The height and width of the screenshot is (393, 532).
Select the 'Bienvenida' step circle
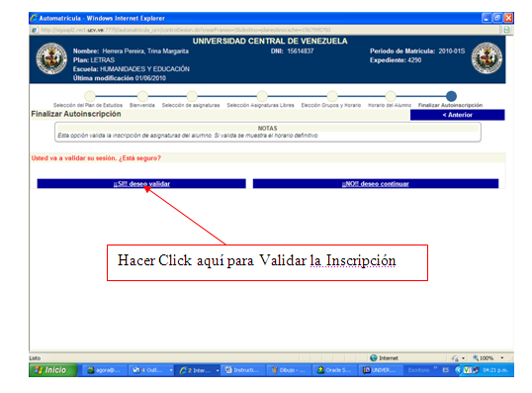142,96
